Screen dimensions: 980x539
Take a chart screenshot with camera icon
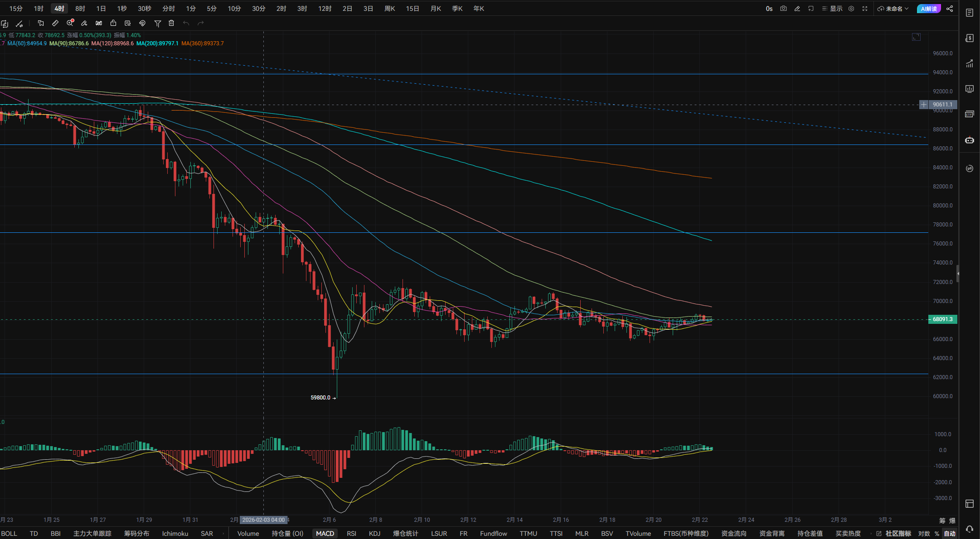tap(783, 9)
